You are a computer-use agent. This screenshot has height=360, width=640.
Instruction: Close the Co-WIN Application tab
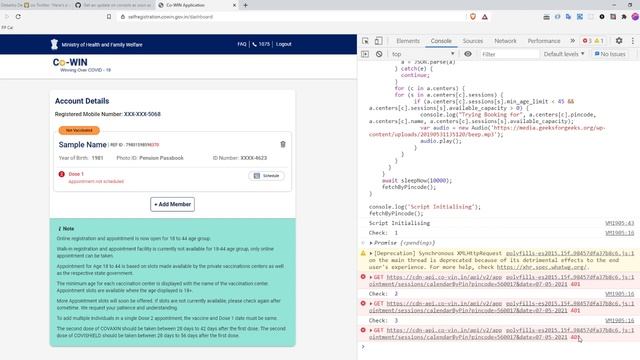pyautogui.click(x=234, y=5)
